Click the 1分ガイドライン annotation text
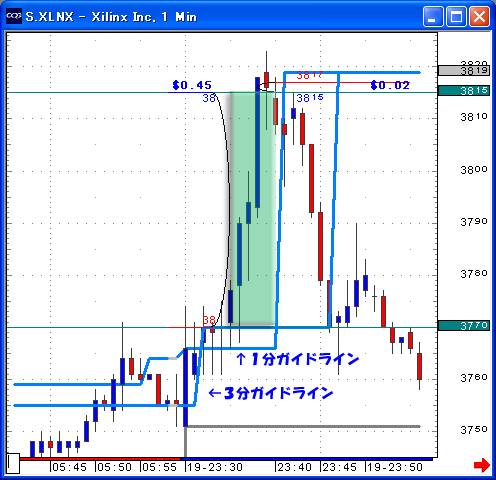The height and width of the screenshot is (480, 496). pos(298,359)
